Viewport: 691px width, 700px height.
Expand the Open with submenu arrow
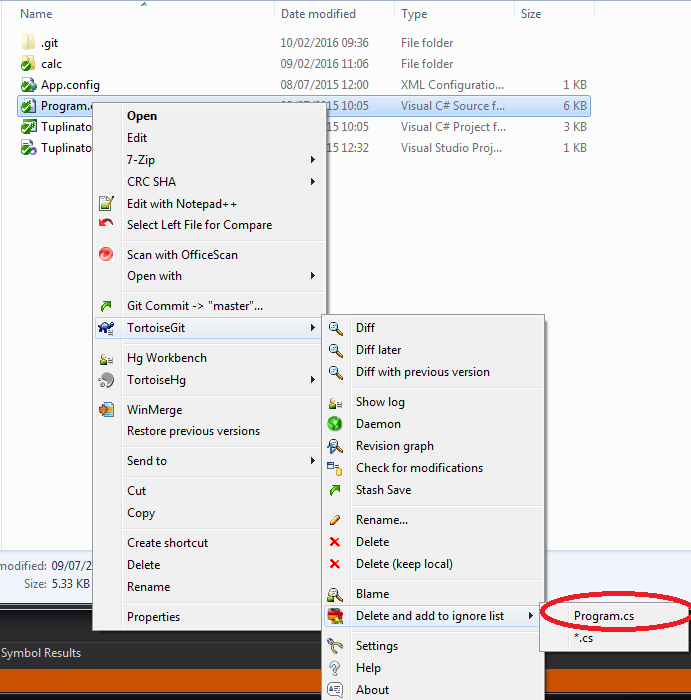click(313, 276)
